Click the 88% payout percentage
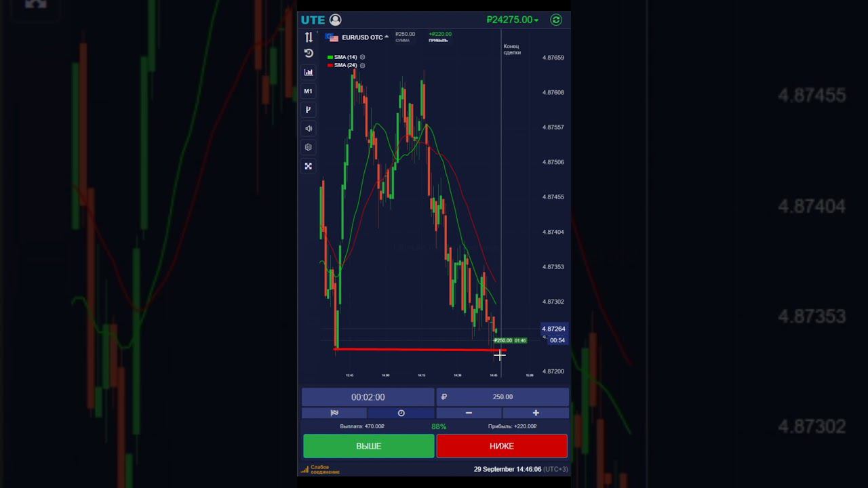 (x=439, y=426)
